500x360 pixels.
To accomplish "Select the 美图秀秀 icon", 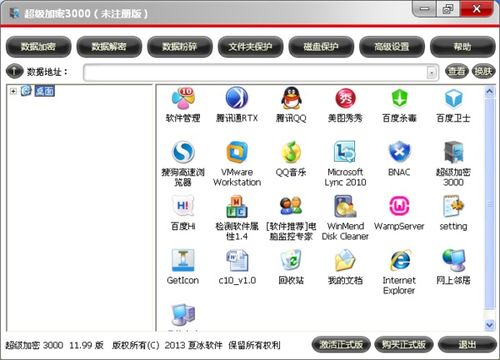I will pos(345,99).
